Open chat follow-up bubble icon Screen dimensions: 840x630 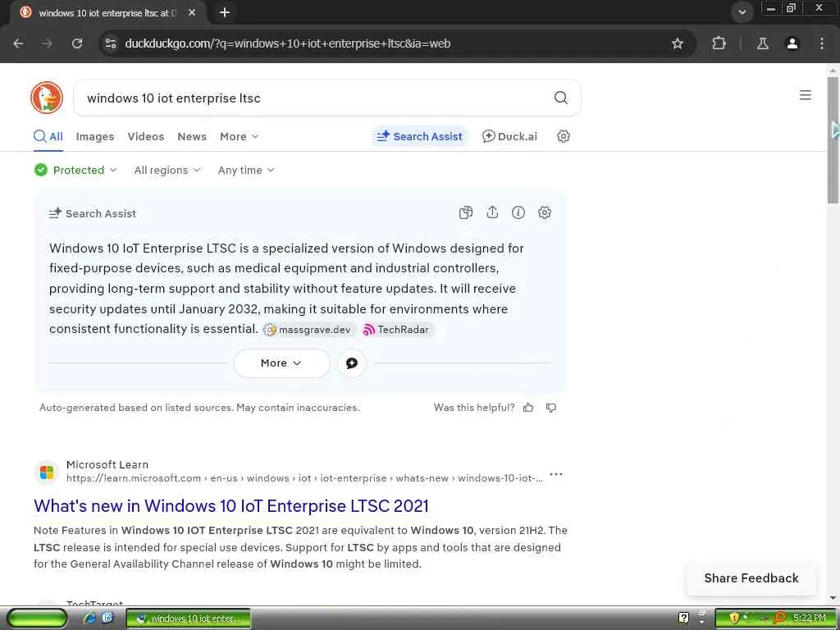[352, 363]
